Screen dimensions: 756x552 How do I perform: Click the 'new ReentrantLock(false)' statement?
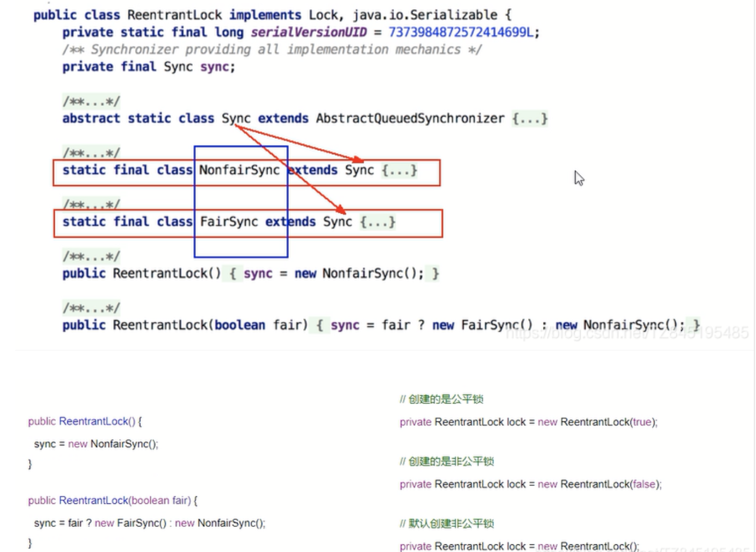coord(599,484)
